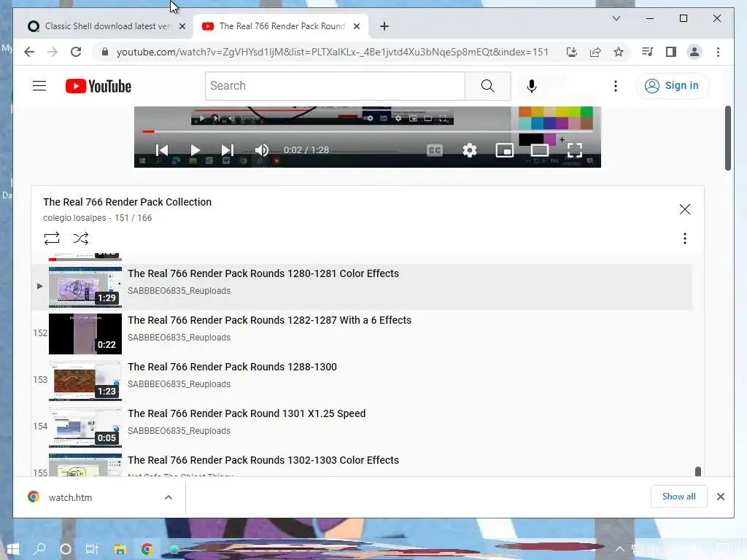747x560 pixels.
Task: Focus the YouTube Search input field
Action: (x=335, y=86)
